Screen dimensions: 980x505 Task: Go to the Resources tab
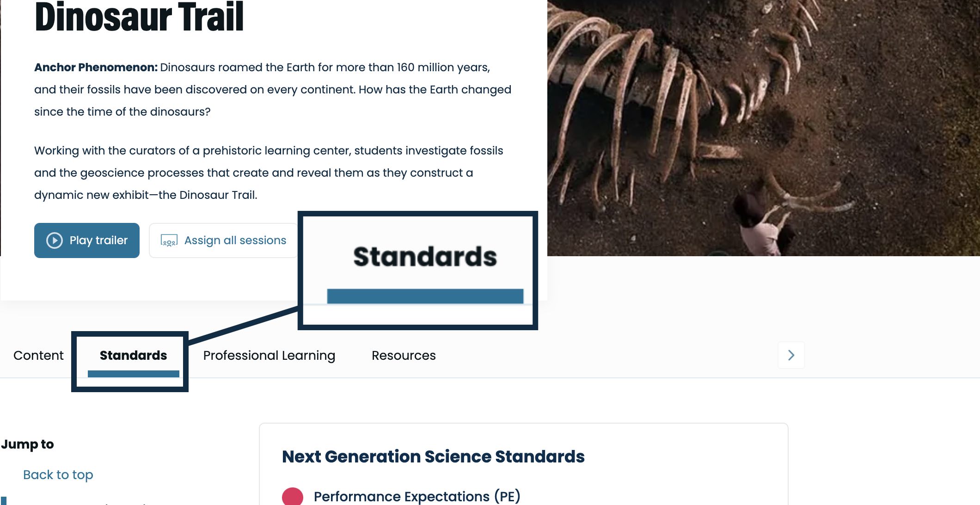click(x=404, y=355)
